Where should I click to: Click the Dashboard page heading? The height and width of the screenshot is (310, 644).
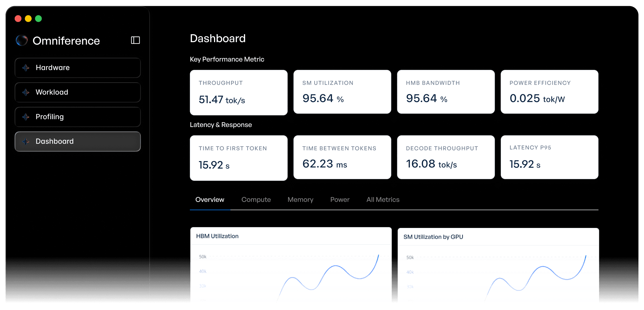(218, 38)
